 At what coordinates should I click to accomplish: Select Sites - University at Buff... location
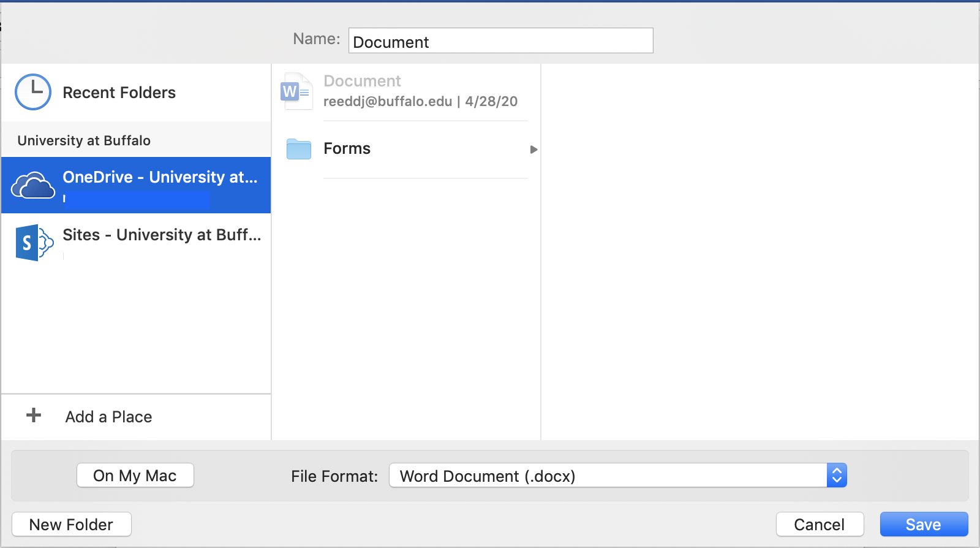(162, 235)
